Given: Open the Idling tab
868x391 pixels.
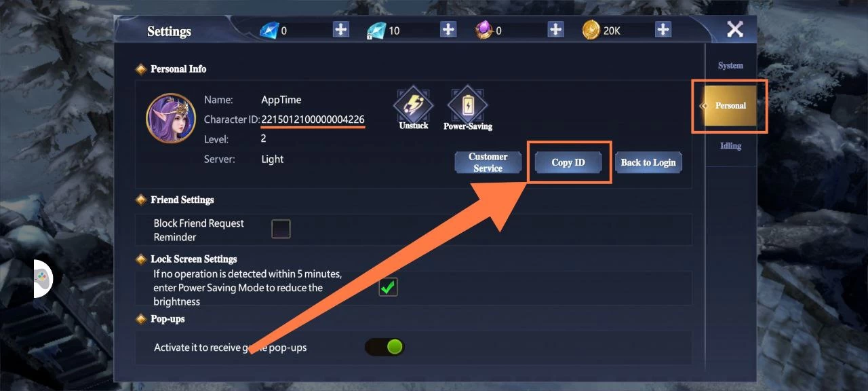Looking at the screenshot, I should [x=730, y=146].
